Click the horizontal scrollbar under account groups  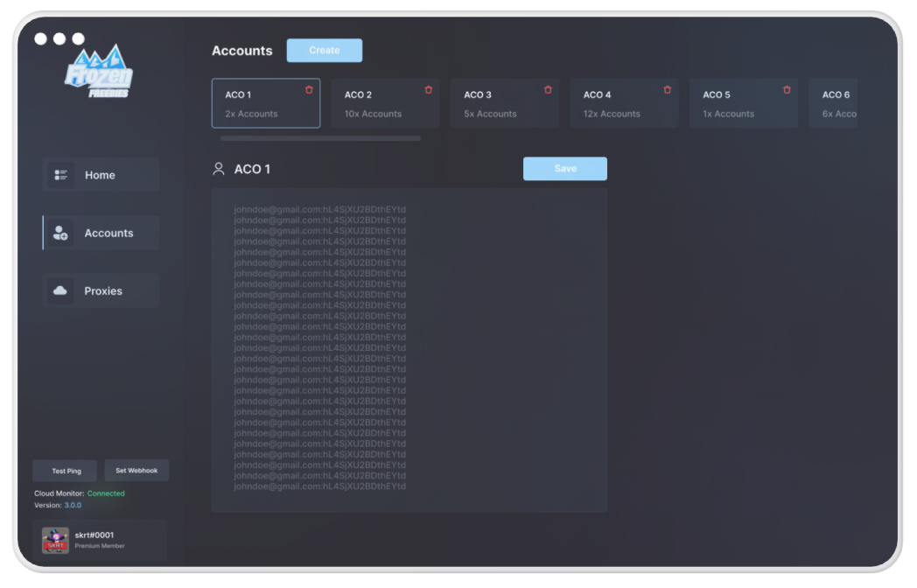click(320, 138)
